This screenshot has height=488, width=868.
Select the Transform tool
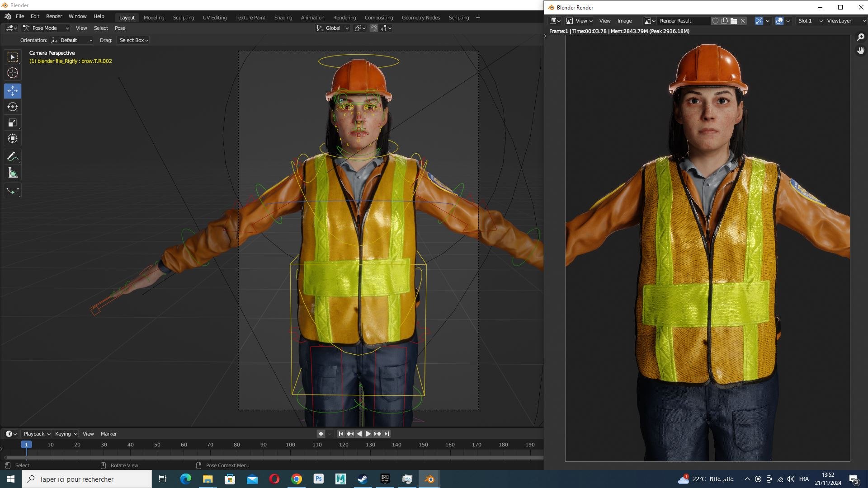pos(13,138)
